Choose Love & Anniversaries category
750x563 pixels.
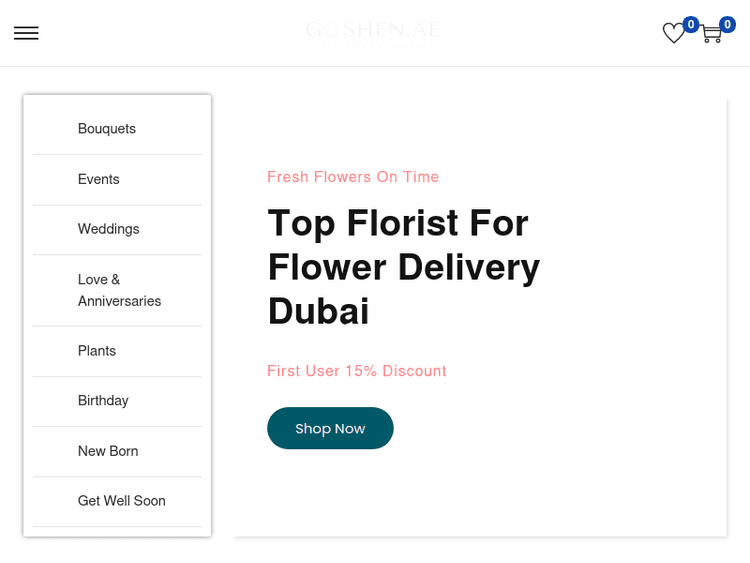click(119, 290)
